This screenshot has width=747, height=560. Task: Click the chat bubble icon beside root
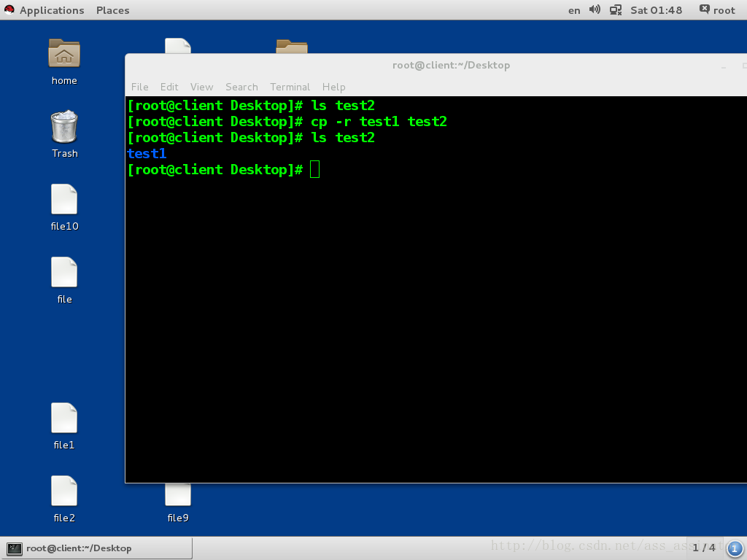click(704, 9)
